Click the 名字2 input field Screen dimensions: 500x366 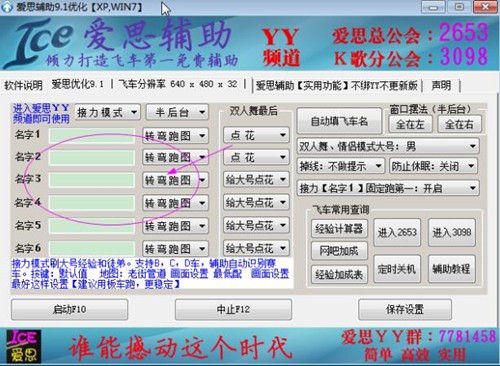click(x=92, y=158)
